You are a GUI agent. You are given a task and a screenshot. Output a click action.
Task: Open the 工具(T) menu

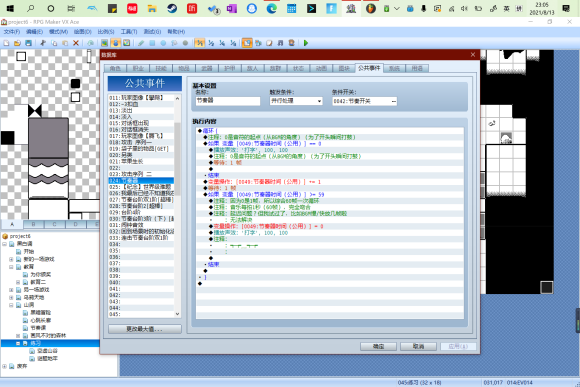(x=129, y=32)
